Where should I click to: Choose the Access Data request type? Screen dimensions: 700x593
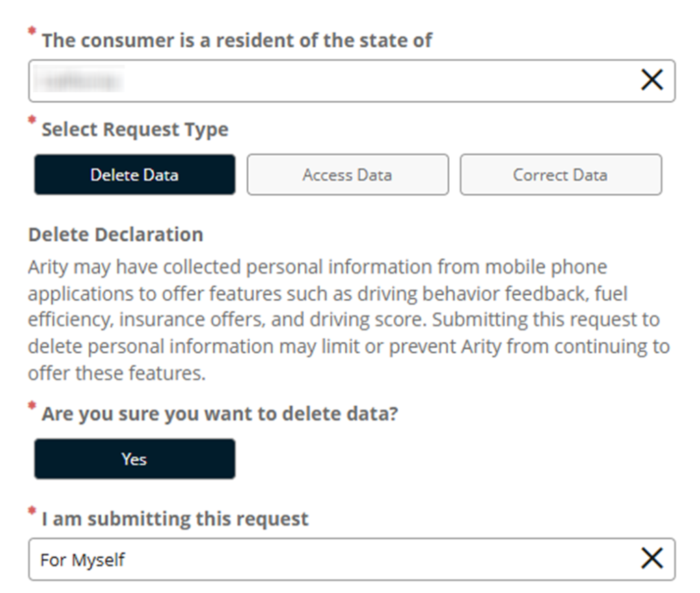point(347,175)
